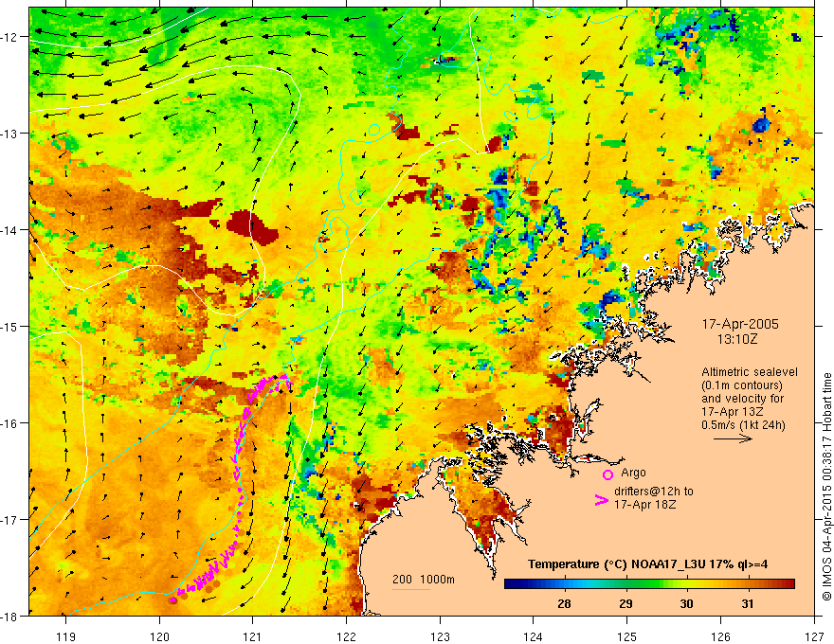Click the 'Altimetric sealevel' text
Screen dimensions: 834x644
(749, 372)
